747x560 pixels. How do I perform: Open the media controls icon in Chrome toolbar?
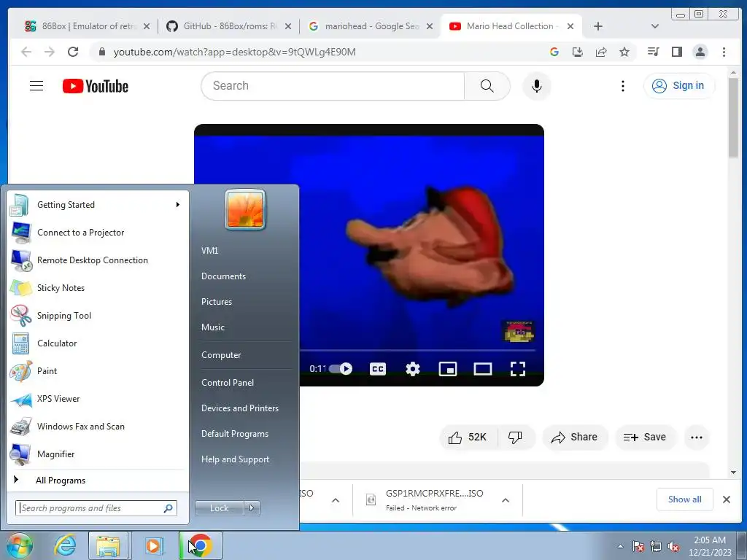click(653, 52)
